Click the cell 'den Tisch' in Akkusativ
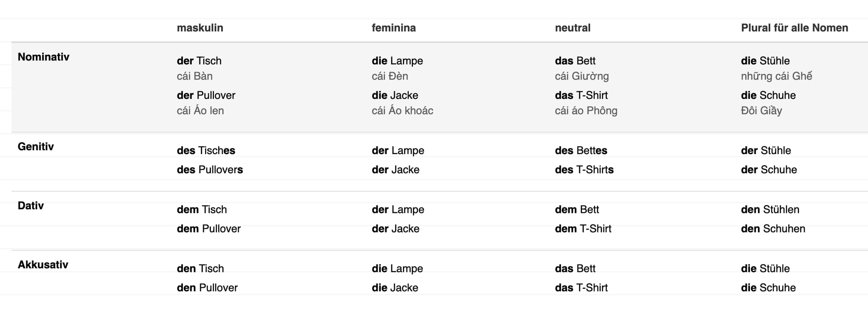The image size is (868, 312). tap(200, 269)
